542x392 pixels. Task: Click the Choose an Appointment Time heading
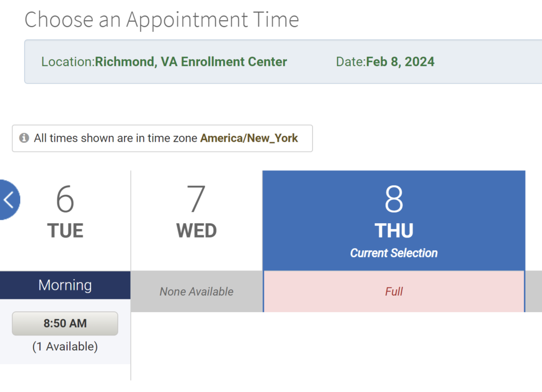pos(161,20)
